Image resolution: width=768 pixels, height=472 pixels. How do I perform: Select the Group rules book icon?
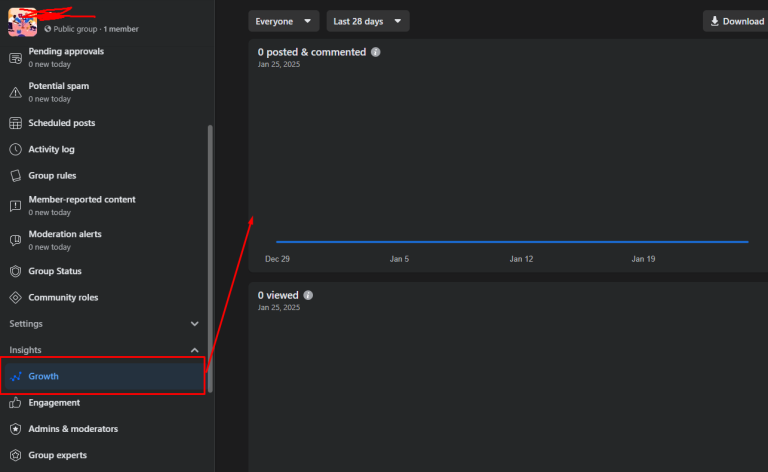click(15, 175)
